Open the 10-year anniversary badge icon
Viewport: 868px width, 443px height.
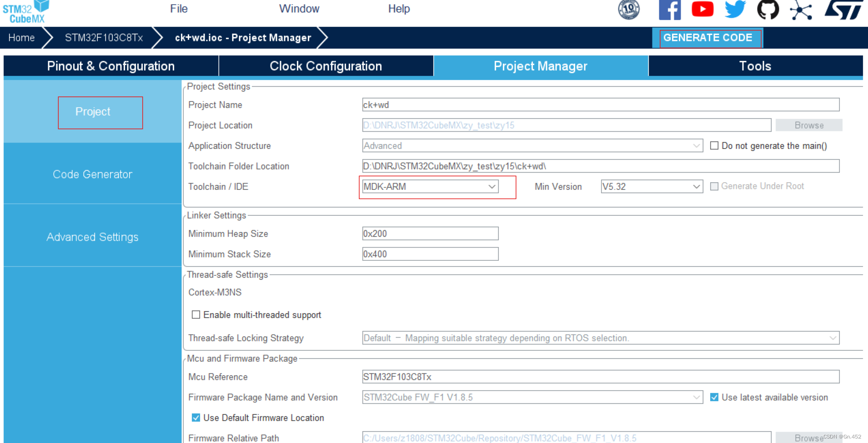click(x=629, y=10)
